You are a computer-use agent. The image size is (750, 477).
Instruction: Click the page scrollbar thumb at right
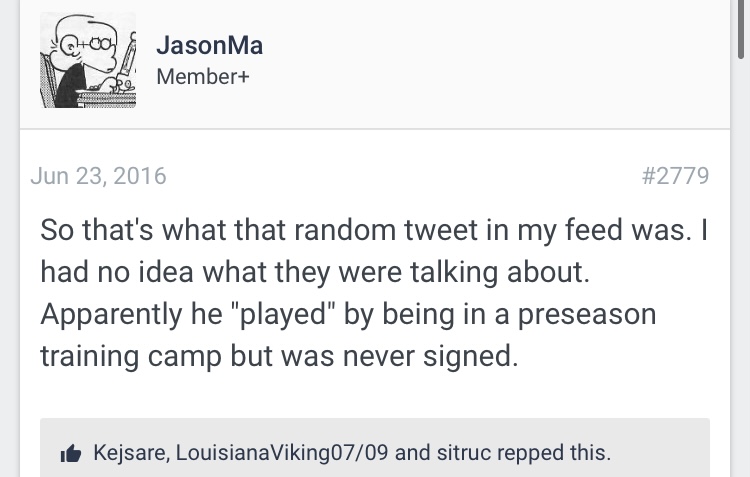(x=741, y=29)
